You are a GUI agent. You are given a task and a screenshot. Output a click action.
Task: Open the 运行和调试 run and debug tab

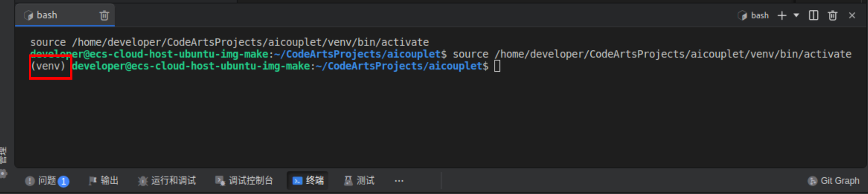click(x=167, y=181)
